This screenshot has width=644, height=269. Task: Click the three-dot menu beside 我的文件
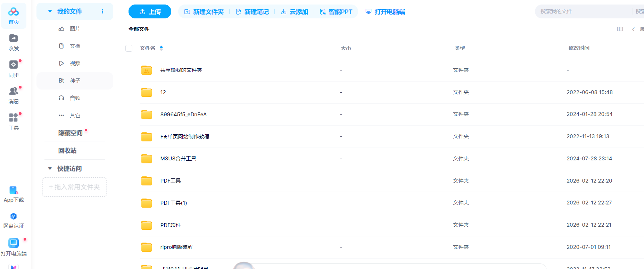pos(102,11)
